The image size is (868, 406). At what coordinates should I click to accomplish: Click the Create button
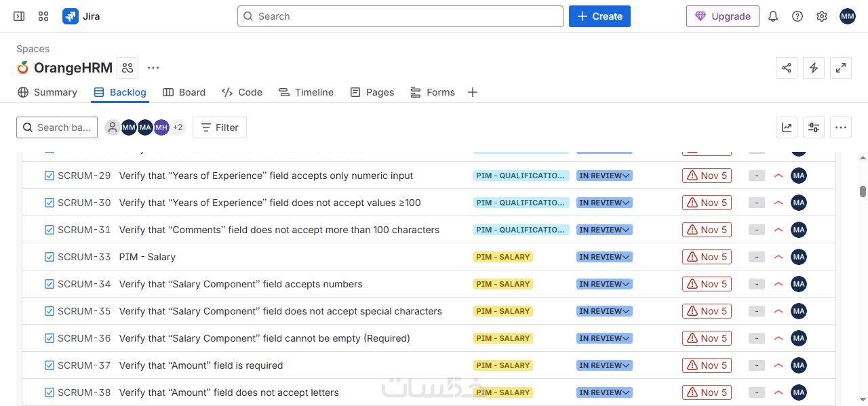coord(599,16)
